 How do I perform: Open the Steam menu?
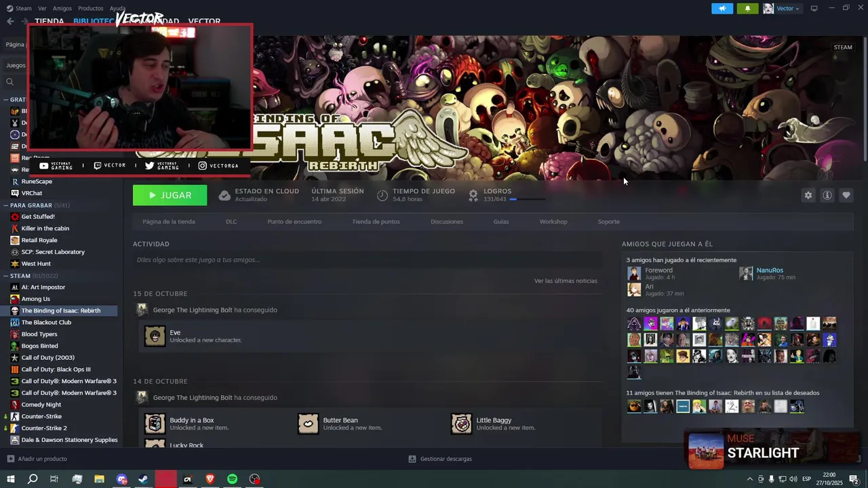tap(19, 8)
